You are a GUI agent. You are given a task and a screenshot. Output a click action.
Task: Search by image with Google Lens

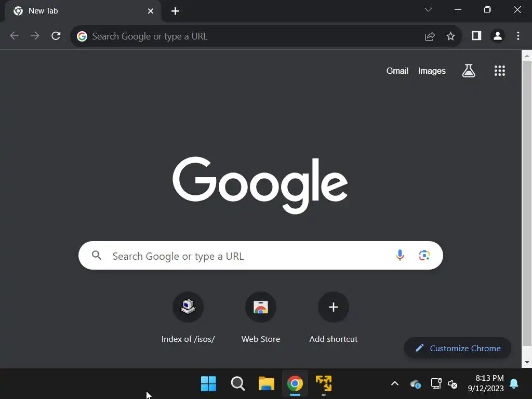(424, 255)
